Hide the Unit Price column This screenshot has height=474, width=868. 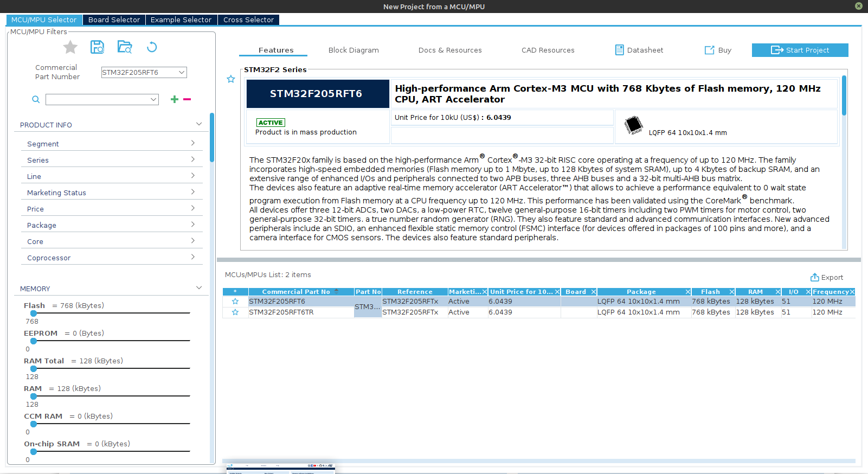pyautogui.click(x=557, y=292)
